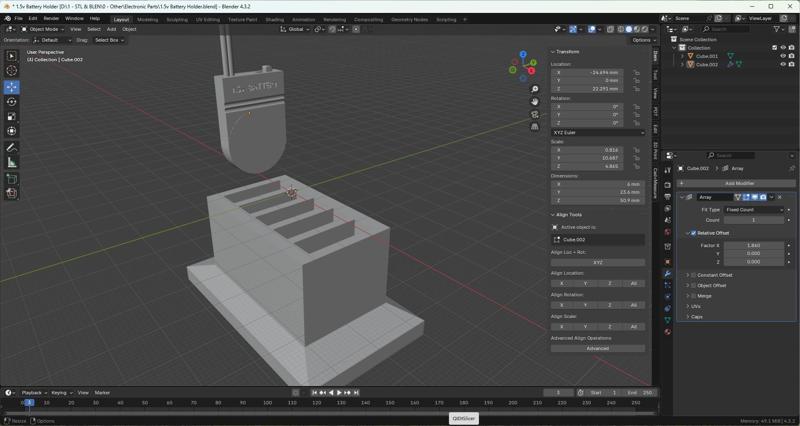This screenshot has height=426, width=800.
Task: Open the XYZ Euler rotation mode dropdown
Action: tap(598, 132)
